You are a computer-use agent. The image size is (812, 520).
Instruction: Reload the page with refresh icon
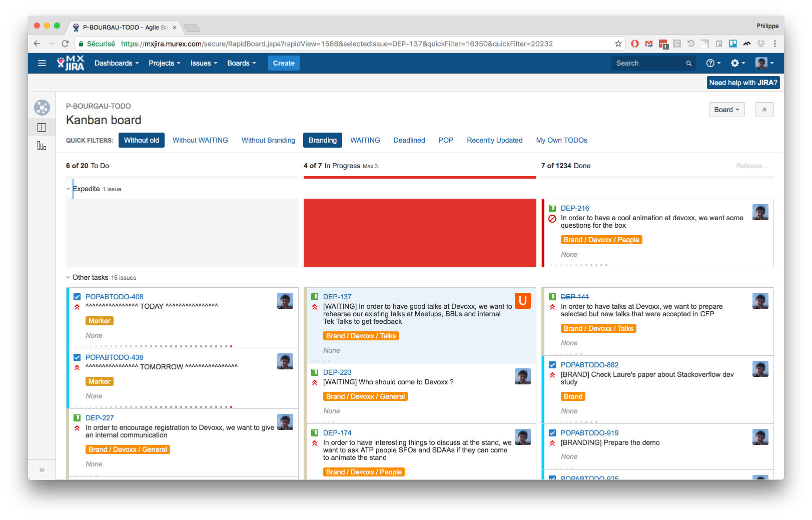pyautogui.click(x=65, y=44)
